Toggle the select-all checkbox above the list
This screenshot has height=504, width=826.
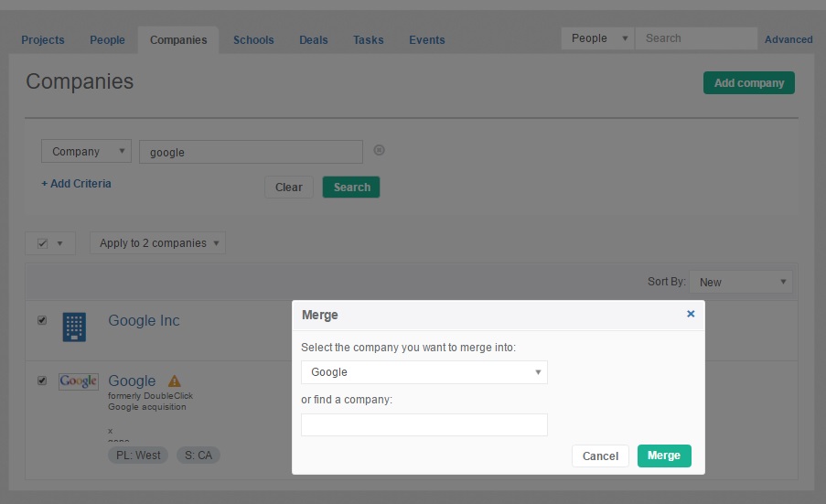(43, 243)
